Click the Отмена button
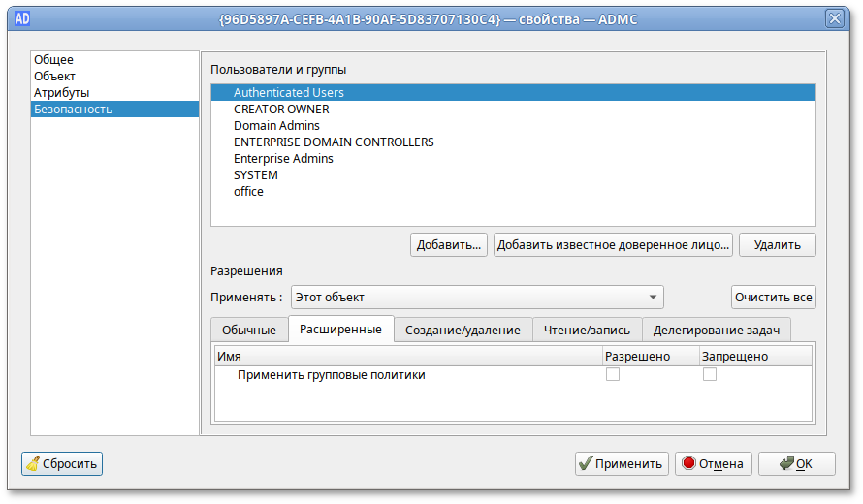863x504 pixels. [714, 464]
